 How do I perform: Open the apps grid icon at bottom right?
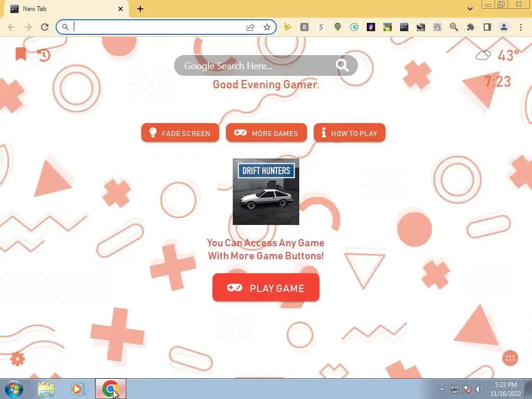pos(510,357)
